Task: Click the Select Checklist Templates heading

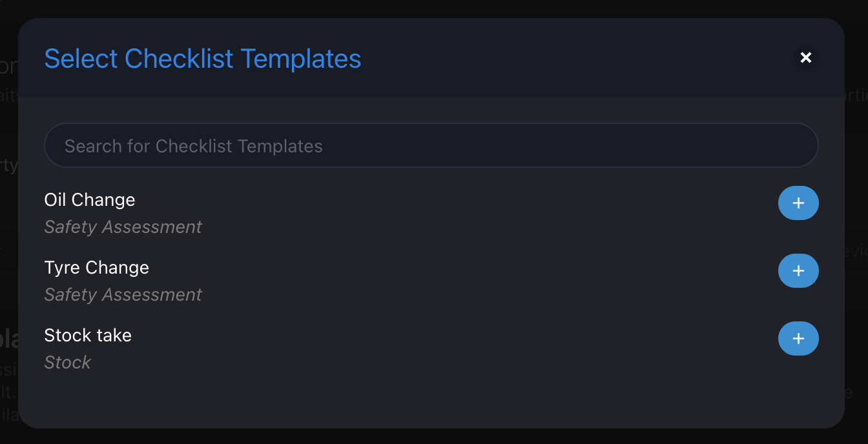Action: (x=203, y=59)
